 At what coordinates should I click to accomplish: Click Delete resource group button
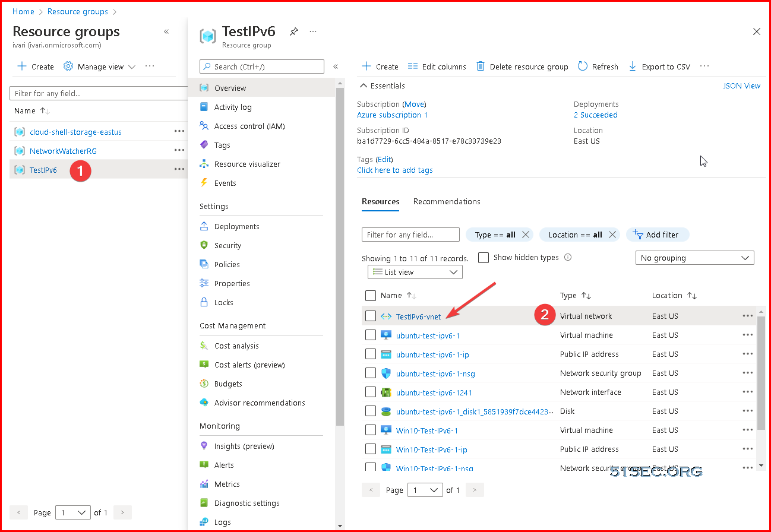522,66
